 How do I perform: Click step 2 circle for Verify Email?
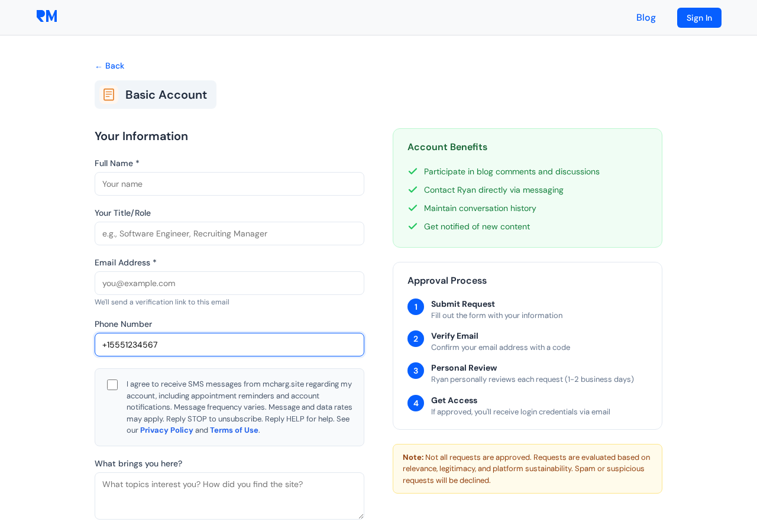[x=416, y=339]
